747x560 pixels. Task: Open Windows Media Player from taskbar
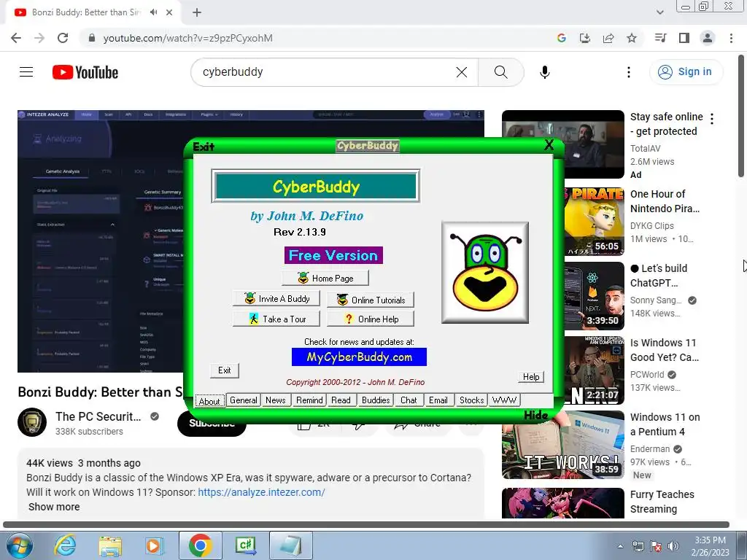[154, 545]
